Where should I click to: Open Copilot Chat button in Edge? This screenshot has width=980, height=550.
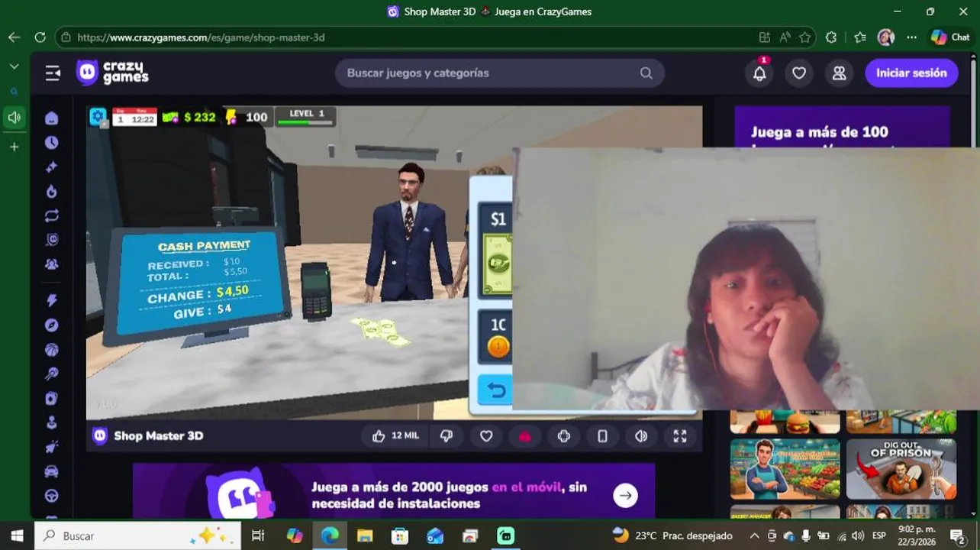951,37
